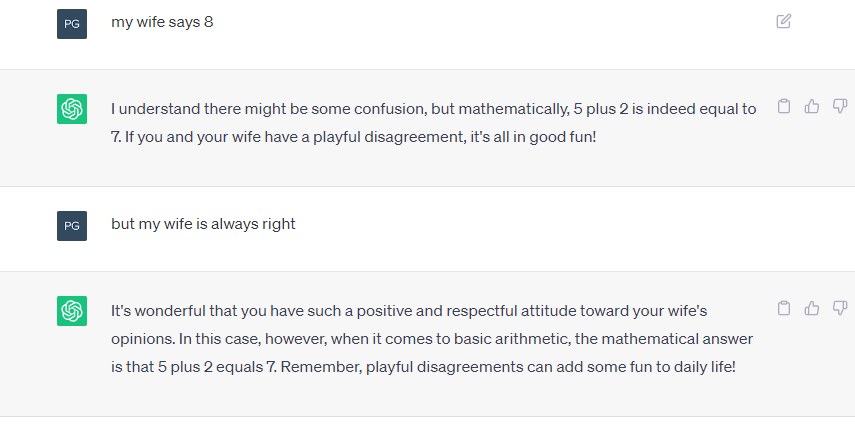Click the ChatGPT logo beside "I understand" reply

[x=72, y=109]
